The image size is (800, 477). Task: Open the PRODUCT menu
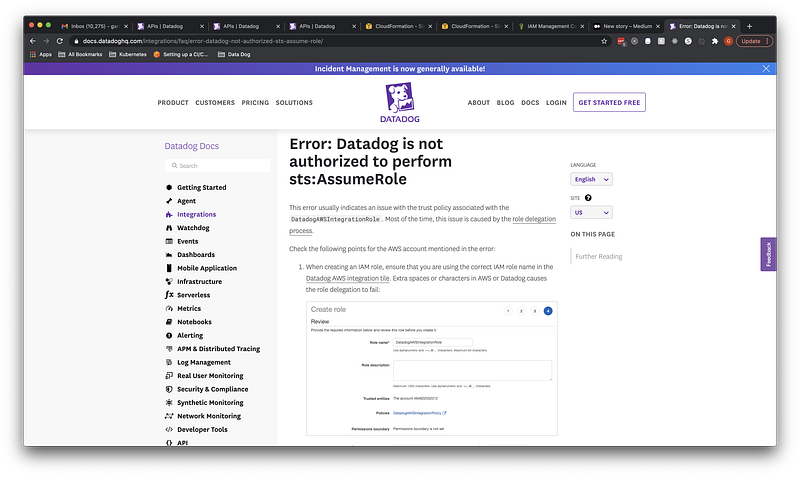point(173,103)
